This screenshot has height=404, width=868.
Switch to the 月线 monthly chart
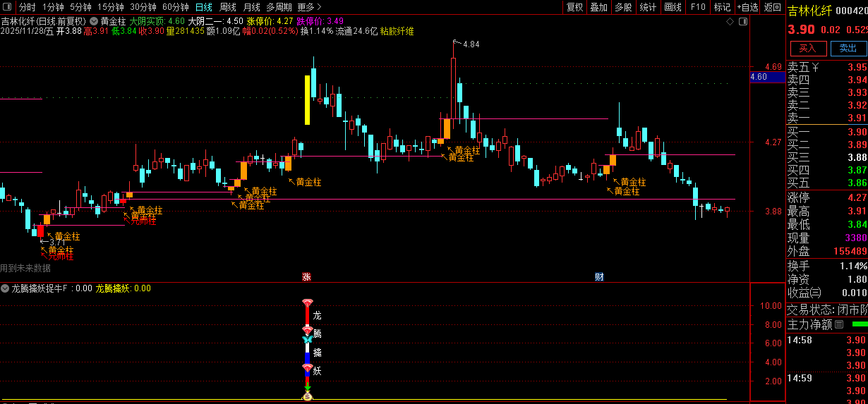click(251, 7)
